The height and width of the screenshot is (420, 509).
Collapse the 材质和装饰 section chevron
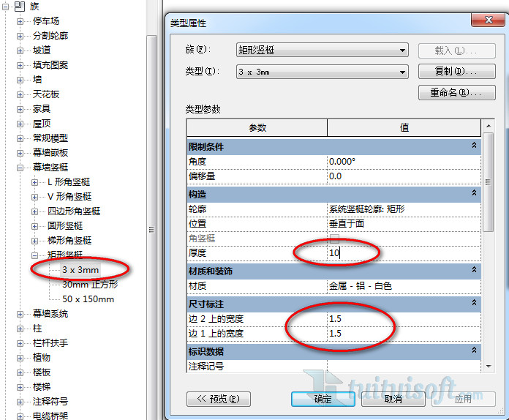474,271
